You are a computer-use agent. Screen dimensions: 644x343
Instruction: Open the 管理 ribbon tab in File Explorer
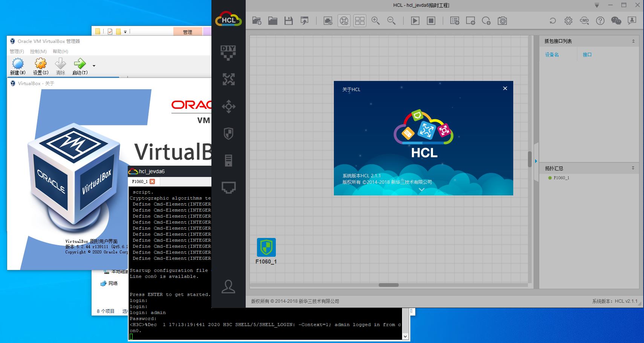(x=188, y=32)
